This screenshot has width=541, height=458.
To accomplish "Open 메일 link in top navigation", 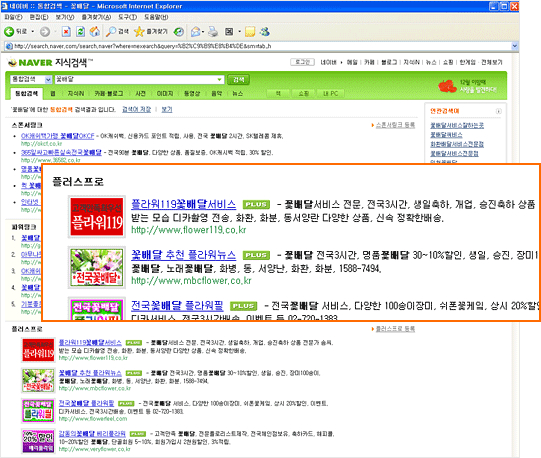I will pos(352,62).
